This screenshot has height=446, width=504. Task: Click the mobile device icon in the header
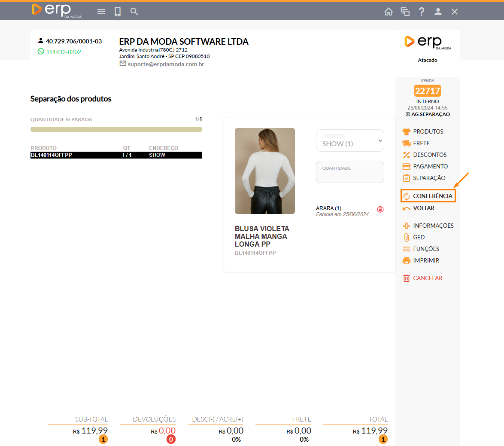tap(118, 12)
